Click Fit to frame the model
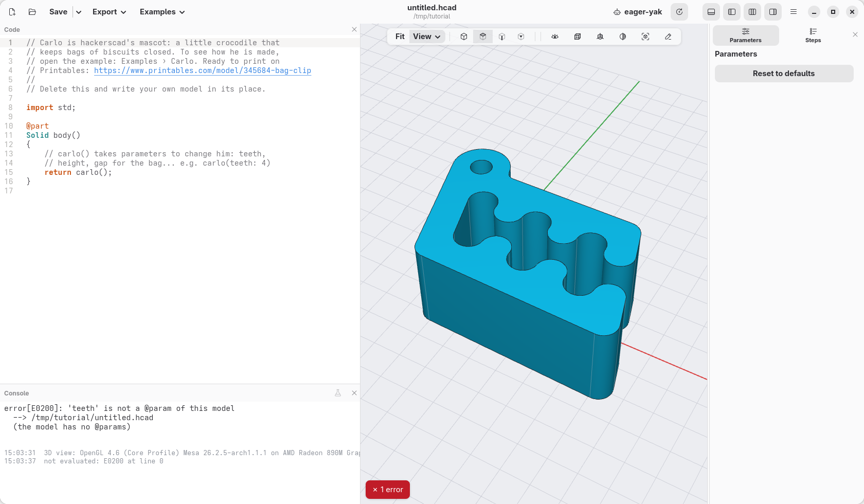 coord(400,37)
